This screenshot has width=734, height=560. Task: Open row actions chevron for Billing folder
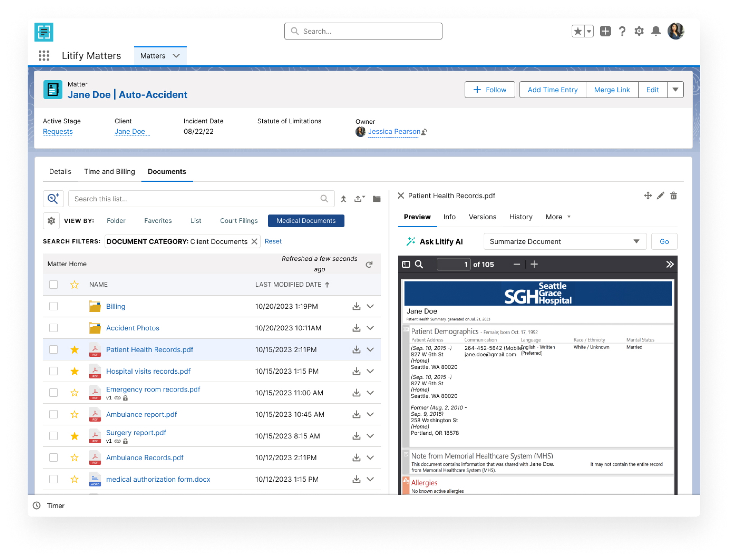tap(370, 306)
